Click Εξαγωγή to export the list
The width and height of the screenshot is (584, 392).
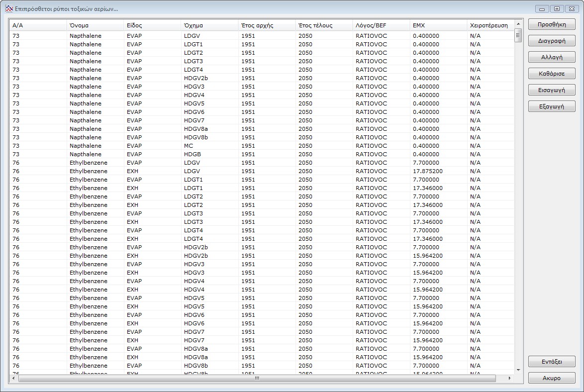[551, 106]
